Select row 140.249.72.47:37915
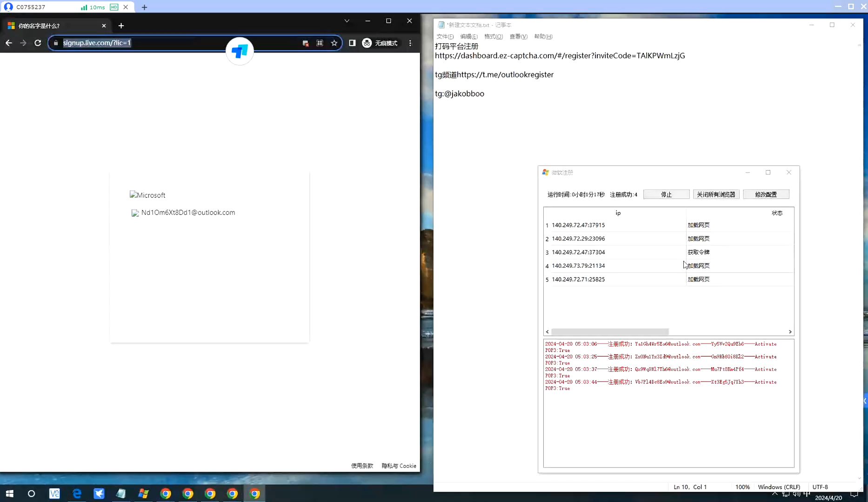The image size is (868, 502). 668,225
